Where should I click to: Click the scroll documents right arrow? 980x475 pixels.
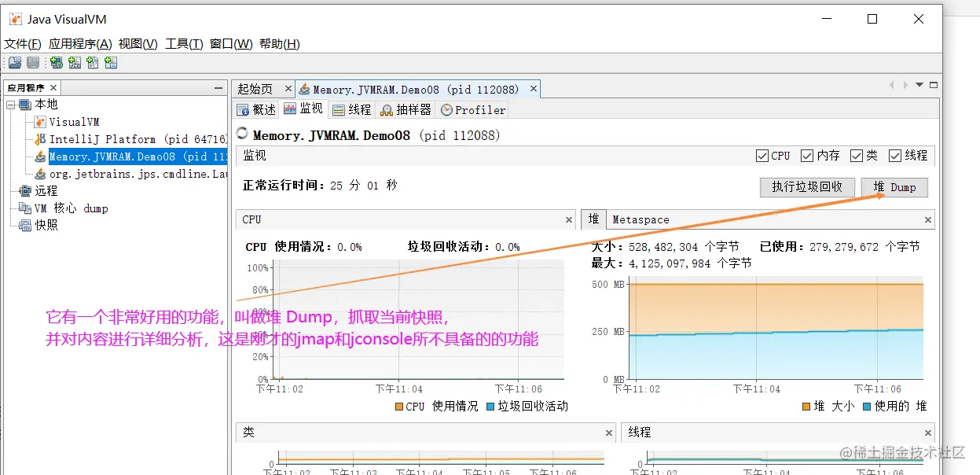click(x=905, y=85)
